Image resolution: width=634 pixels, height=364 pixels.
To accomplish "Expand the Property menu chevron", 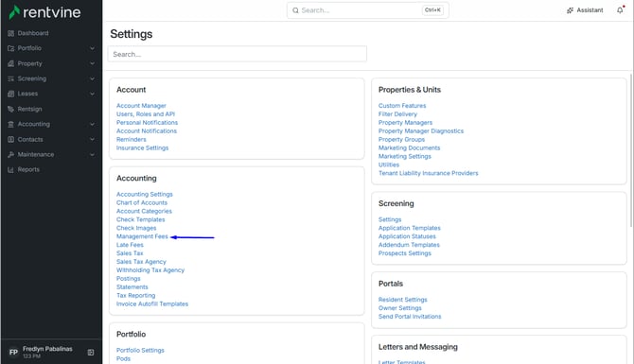I will (x=92, y=63).
